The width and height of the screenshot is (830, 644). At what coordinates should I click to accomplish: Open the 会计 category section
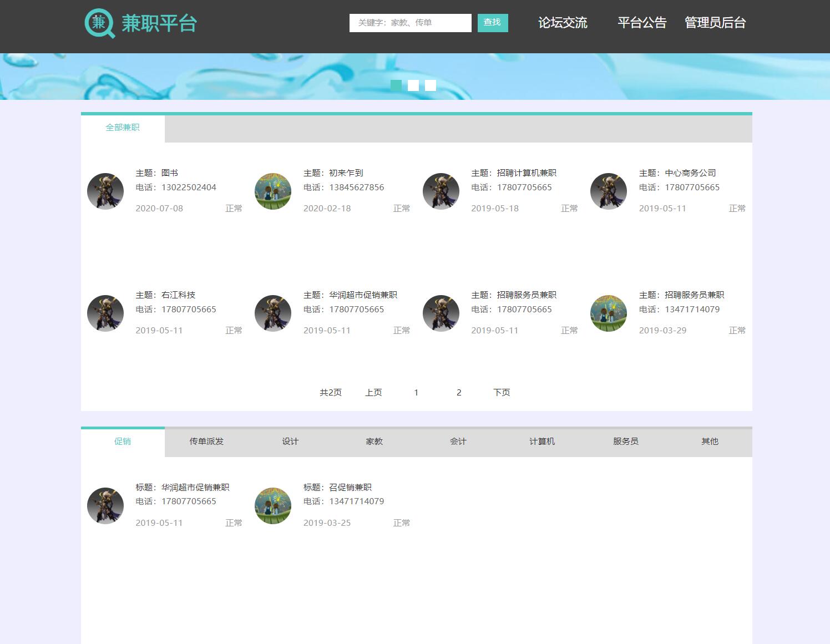(x=458, y=441)
